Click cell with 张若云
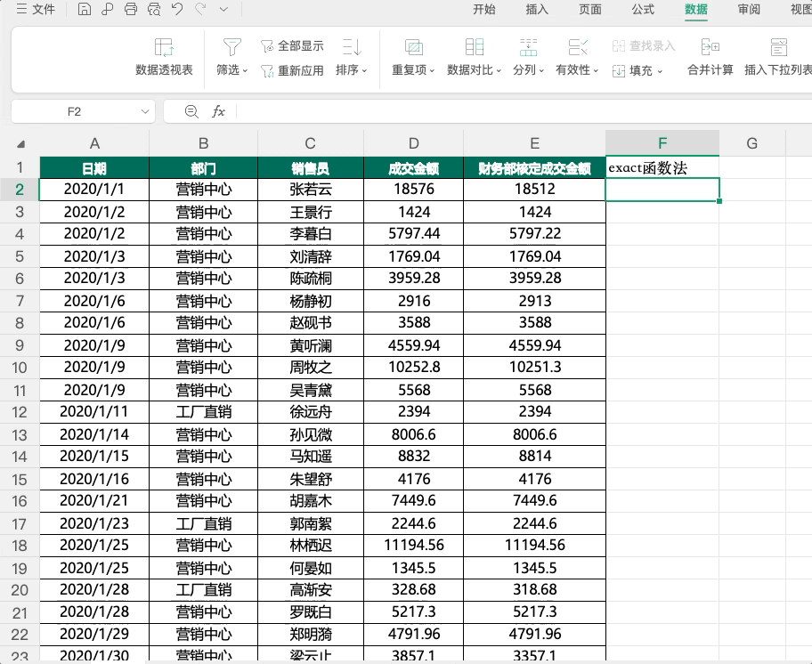The image size is (812, 664). [x=311, y=190]
